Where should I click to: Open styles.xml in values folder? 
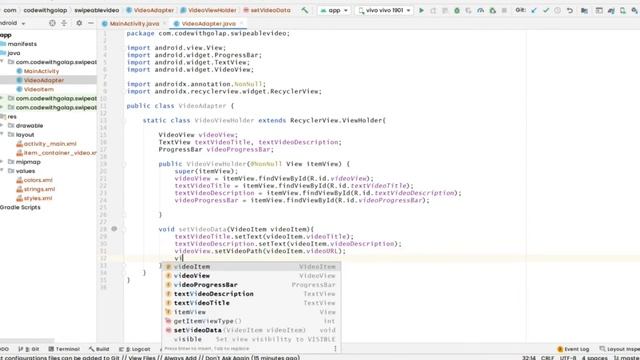34,198
